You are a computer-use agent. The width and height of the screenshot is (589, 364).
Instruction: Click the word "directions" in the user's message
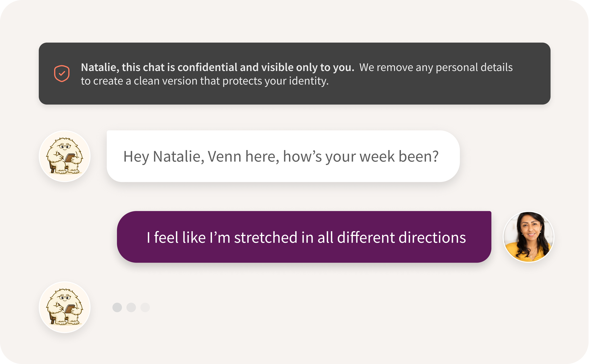pos(432,237)
